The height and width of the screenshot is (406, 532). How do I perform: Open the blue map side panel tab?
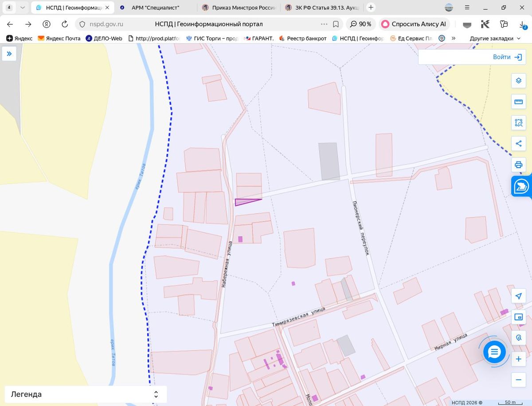(522, 186)
